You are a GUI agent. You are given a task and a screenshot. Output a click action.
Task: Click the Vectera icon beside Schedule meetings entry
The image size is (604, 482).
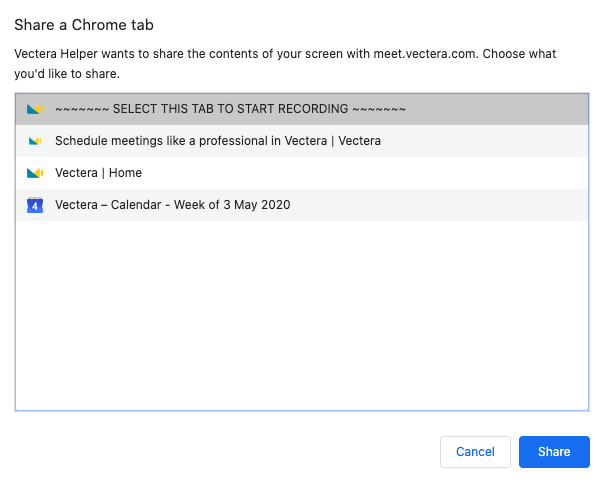35,141
